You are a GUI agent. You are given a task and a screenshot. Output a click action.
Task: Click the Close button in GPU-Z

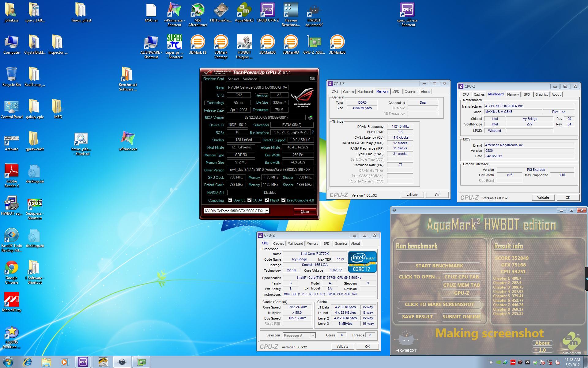(305, 212)
